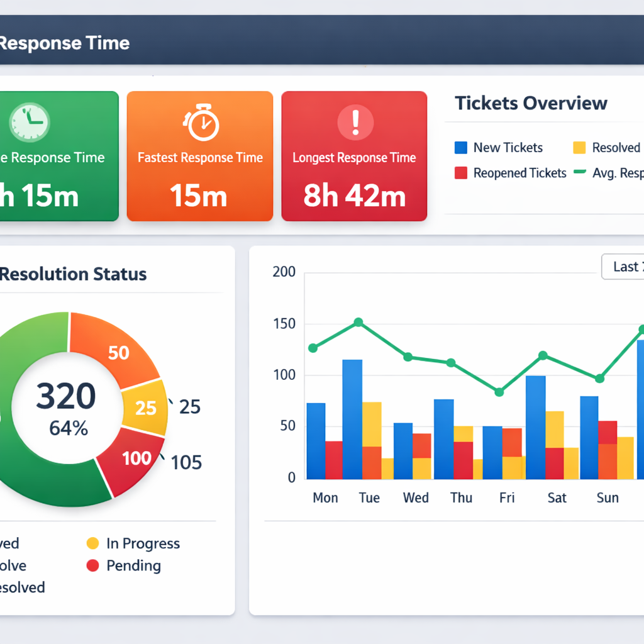Click the tall blue bar for Tue
The height and width of the screenshot is (644, 644).
(x=352, y=418)
